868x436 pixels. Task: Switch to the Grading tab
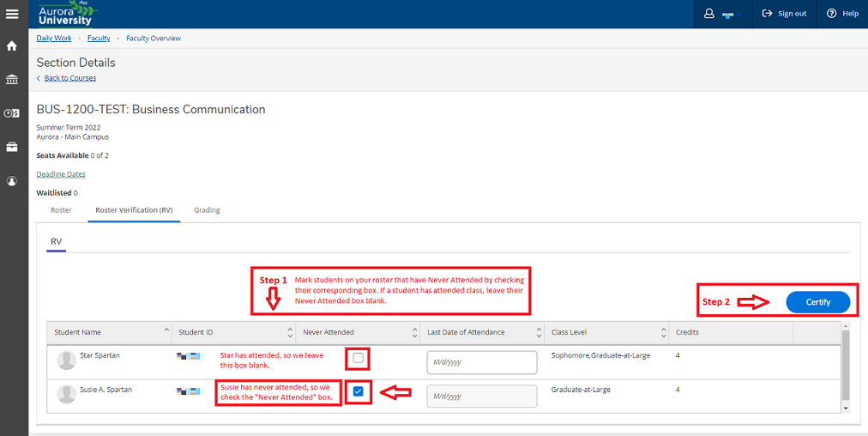point(207,210)
